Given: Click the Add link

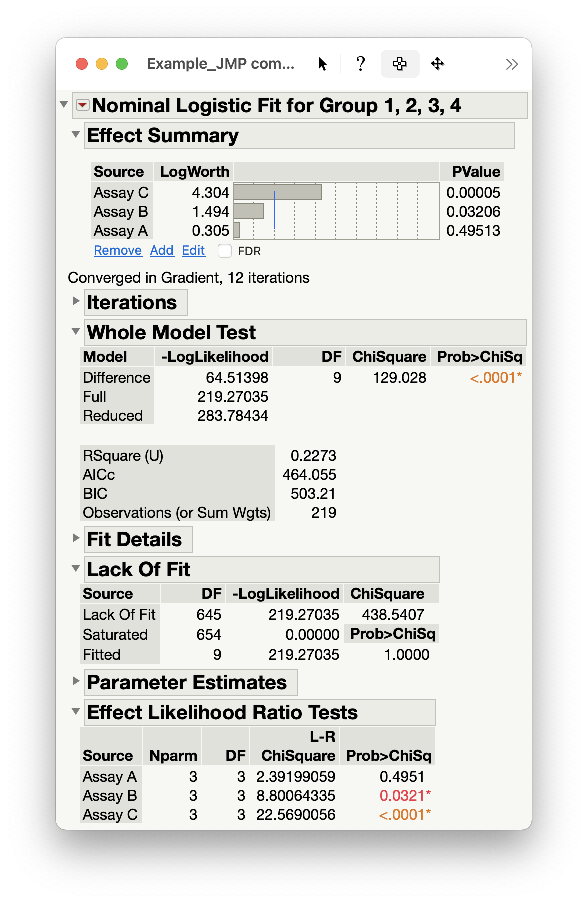Looking at the screenshot, I should [162, 250].
